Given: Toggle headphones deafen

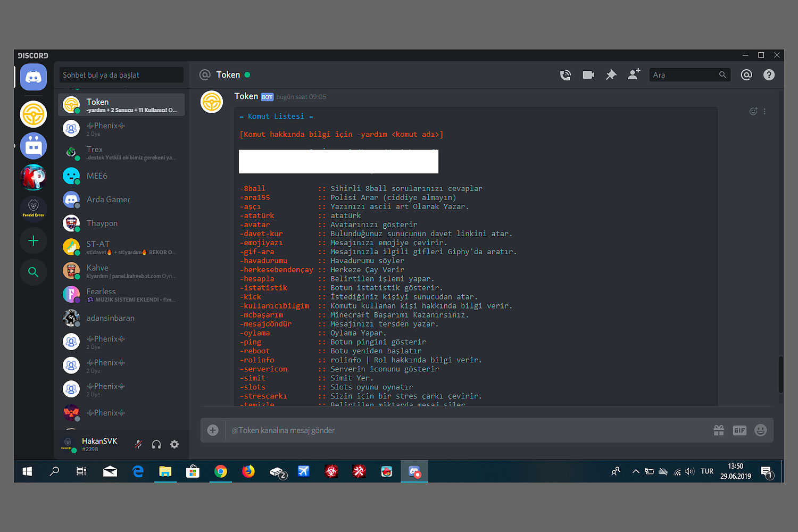Looking at the screenshot, I should [156, 444].
